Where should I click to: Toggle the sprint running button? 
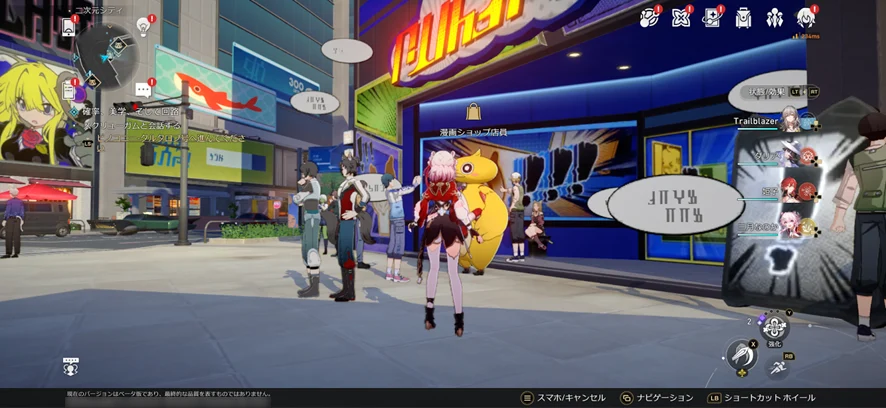pyautogui.click(x=777, y=368)
